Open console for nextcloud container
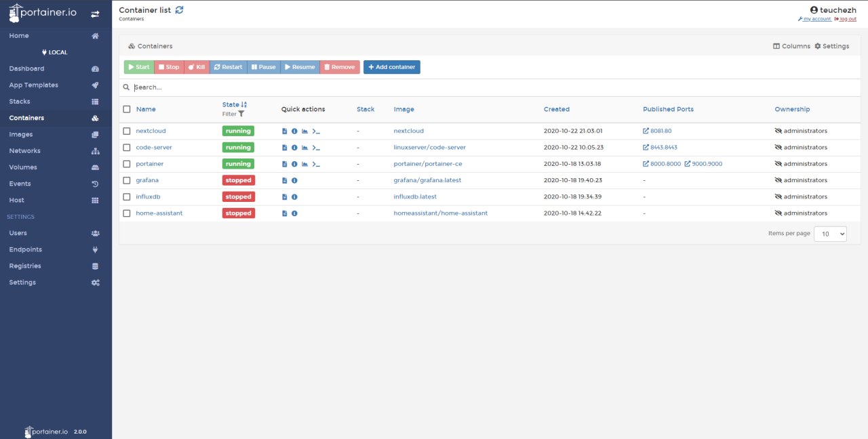The image size is (868, 439). coord(316,131)
